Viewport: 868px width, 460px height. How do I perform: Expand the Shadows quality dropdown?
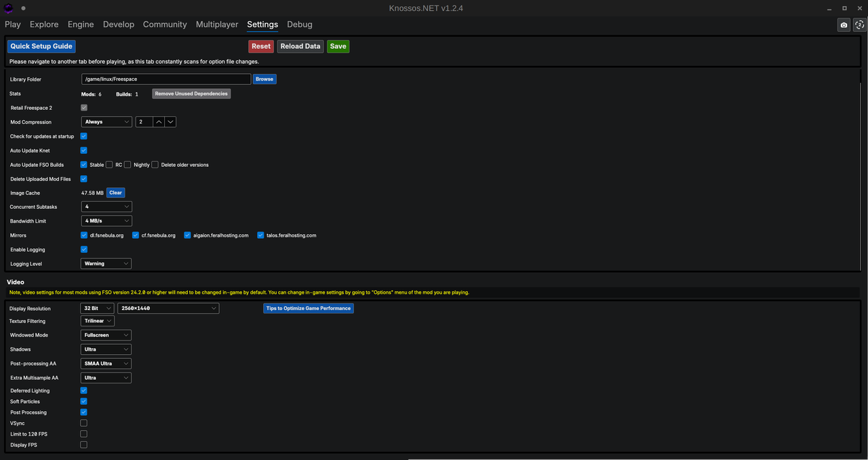pyautogui.click(x=106, y=349)
